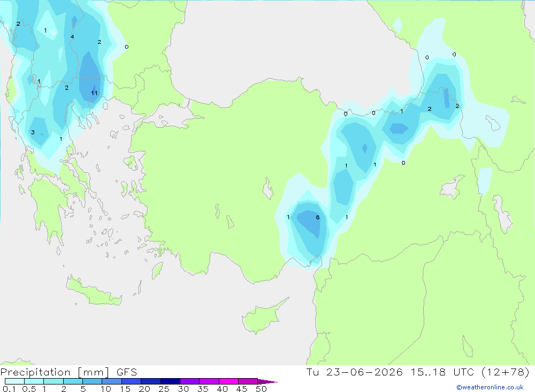Click the above-50 arrow tip of the legend
535x392 pixels.
(267, 381)
